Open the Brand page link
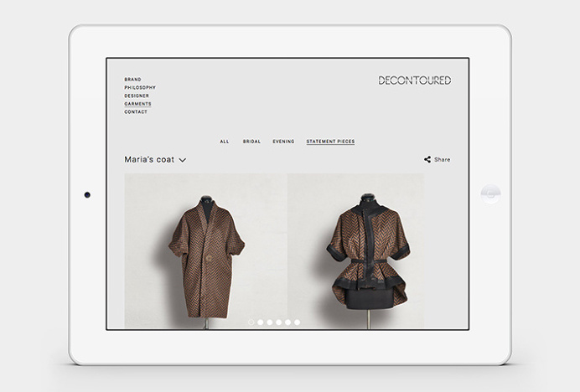Viewport: 580px width, 392px height. coord(132,80)
